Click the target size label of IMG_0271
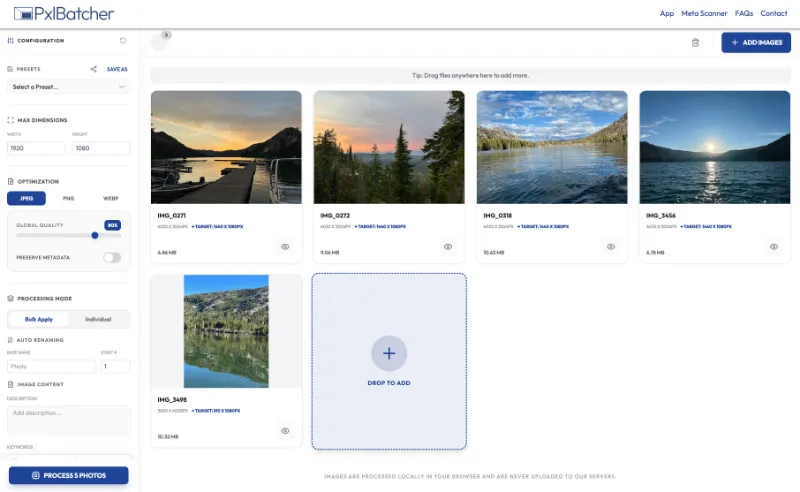 (x=217, y=226)
